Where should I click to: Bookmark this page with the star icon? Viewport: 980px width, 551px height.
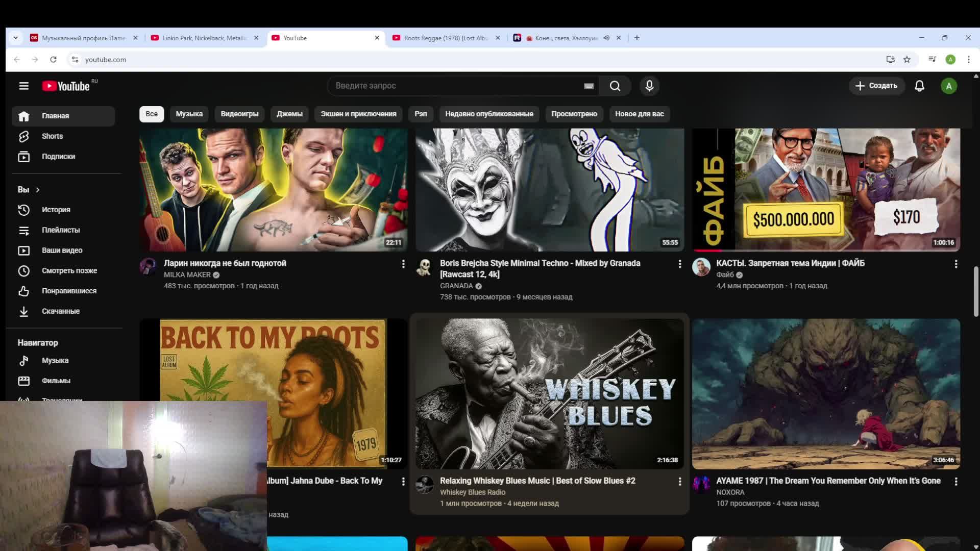coord(907,59)
